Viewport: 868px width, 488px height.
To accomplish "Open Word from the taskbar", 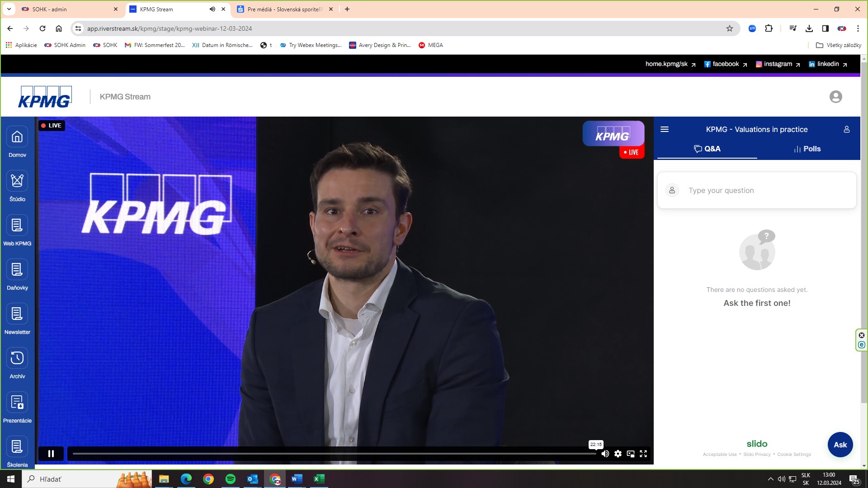I will tap(297, 479).
